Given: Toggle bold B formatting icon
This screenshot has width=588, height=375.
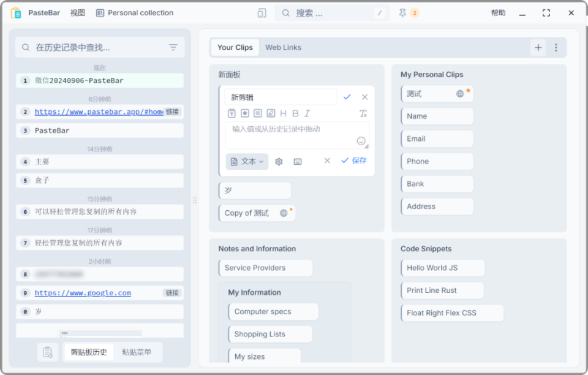Looking at the screenshot, I should [295, 113].
